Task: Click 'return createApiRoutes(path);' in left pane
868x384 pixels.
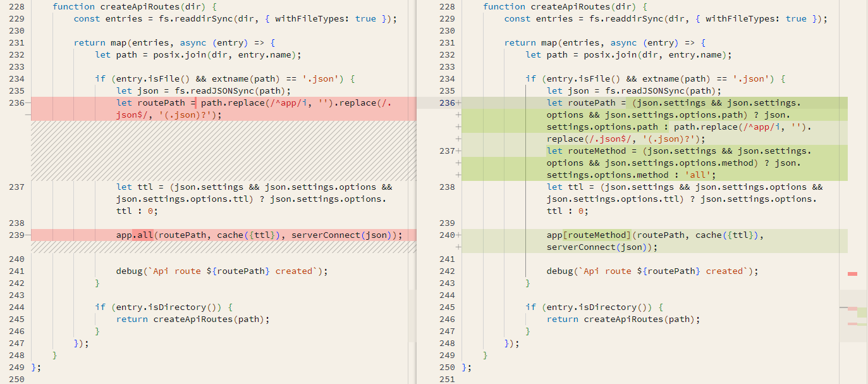Action: pos(193,319)
